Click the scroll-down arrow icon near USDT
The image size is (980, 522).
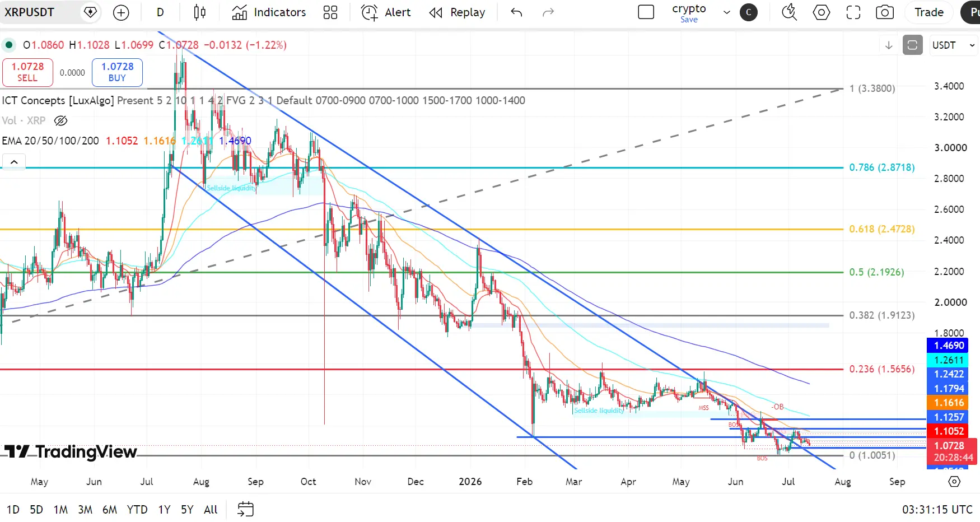[x=889, y=45]
